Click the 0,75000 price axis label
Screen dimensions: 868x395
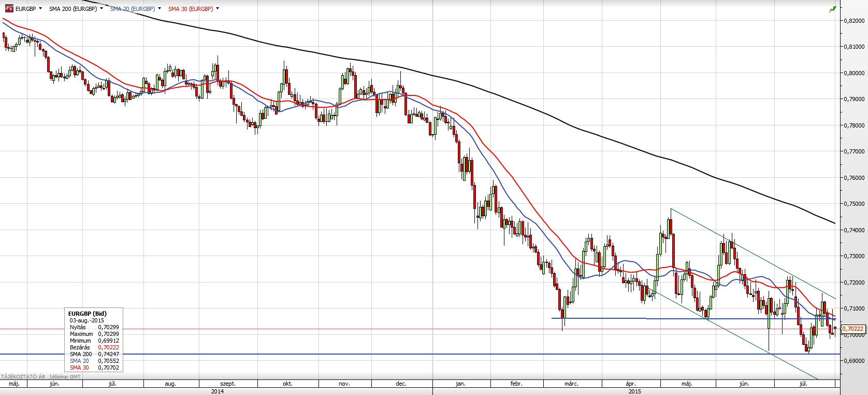tap(854, 204)
